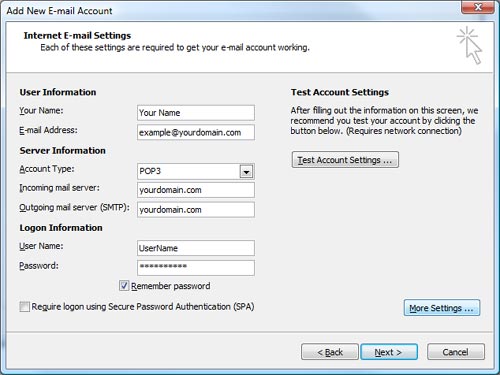Click the Remember password label text

point(170,286)
